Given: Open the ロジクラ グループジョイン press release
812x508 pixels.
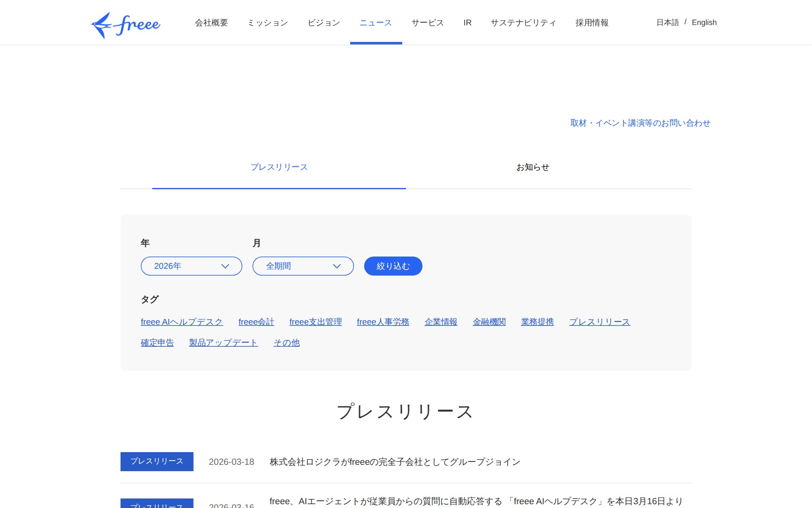Looking at the screenshot, I should point(395,462).
